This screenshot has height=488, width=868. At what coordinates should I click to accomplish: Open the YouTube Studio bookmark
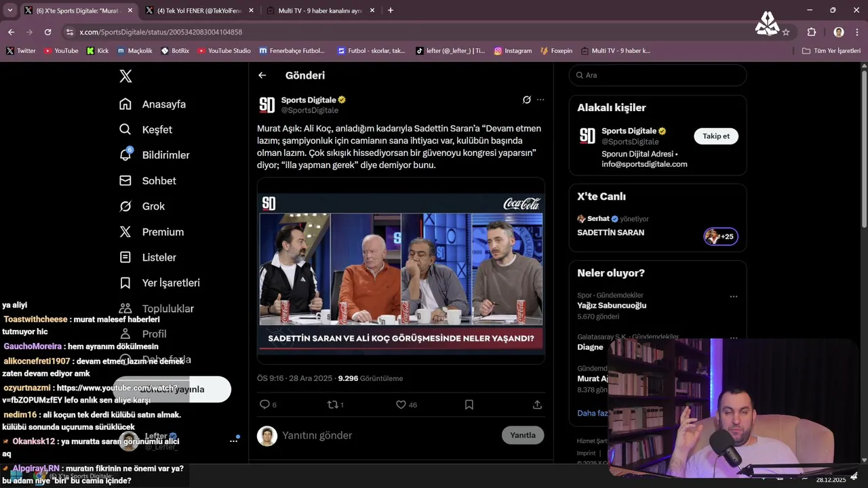pyautogui.click(x=224, y=51)
